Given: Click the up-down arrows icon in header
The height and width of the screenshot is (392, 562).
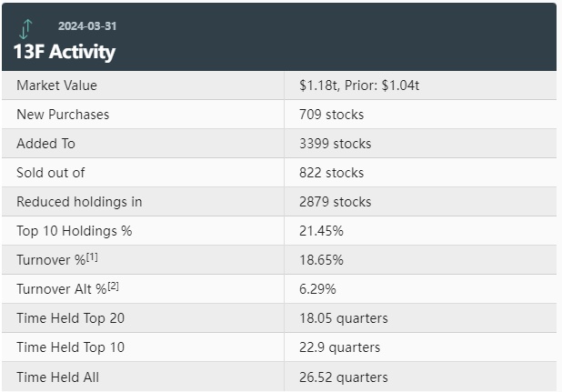Looking at the screenshot, I should (x=26, y=28).
